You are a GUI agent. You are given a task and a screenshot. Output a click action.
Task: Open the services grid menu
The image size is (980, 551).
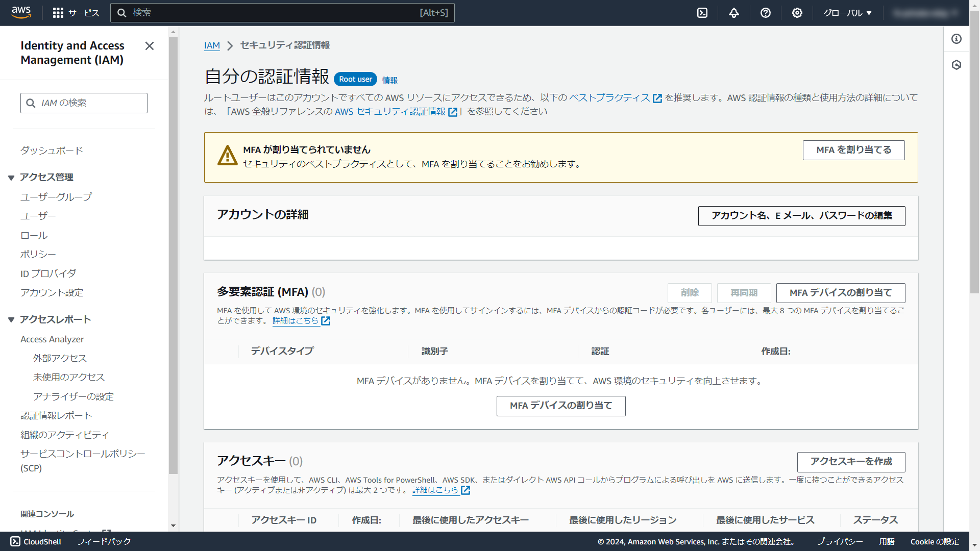click(58, 13)
